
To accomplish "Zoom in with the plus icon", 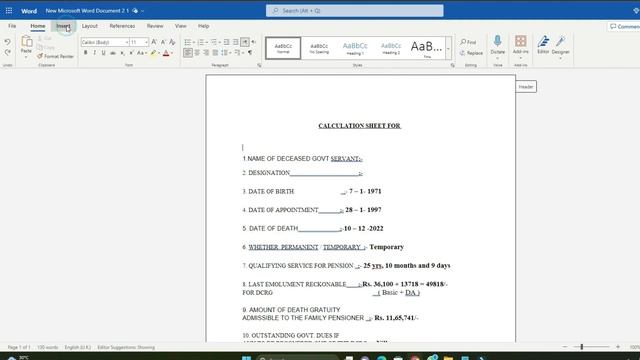I will tap(618, 347).
